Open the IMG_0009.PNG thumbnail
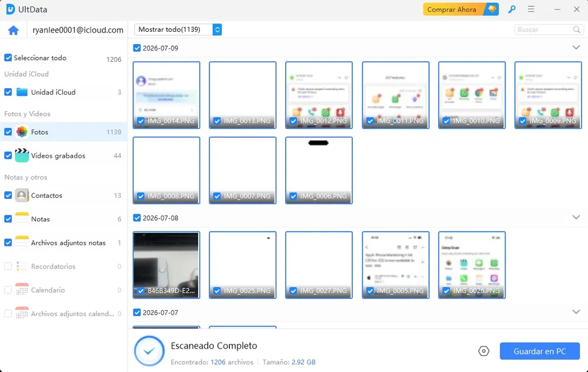 [548, 95]
